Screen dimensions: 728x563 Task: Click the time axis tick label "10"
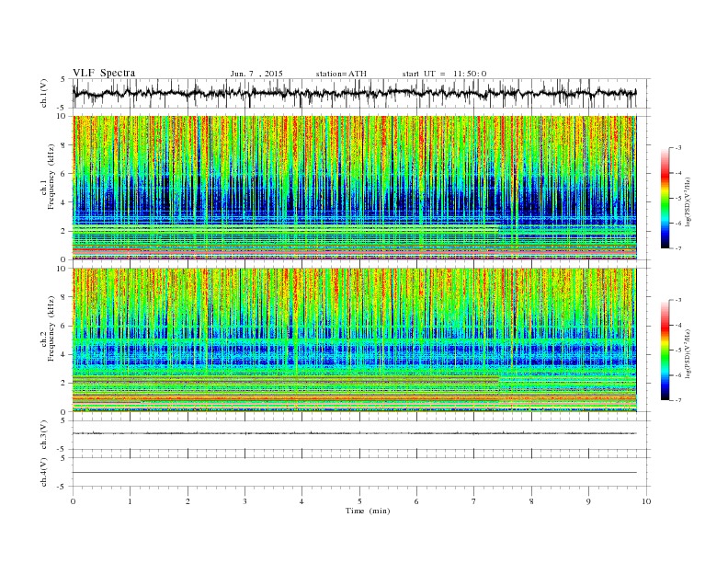(646, 501)
